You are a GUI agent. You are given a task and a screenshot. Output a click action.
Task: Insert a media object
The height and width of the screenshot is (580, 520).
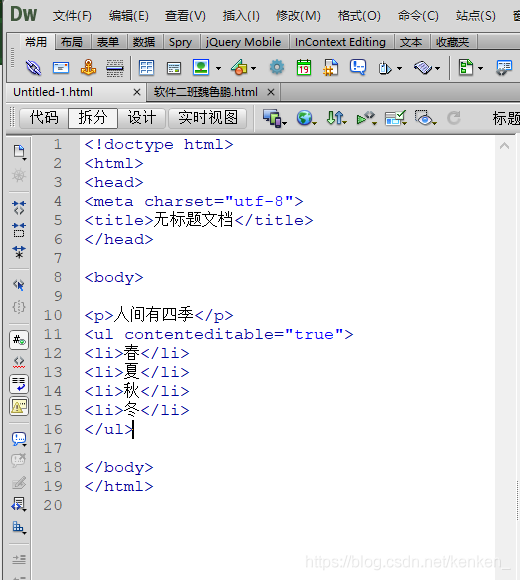pos(239,68)
